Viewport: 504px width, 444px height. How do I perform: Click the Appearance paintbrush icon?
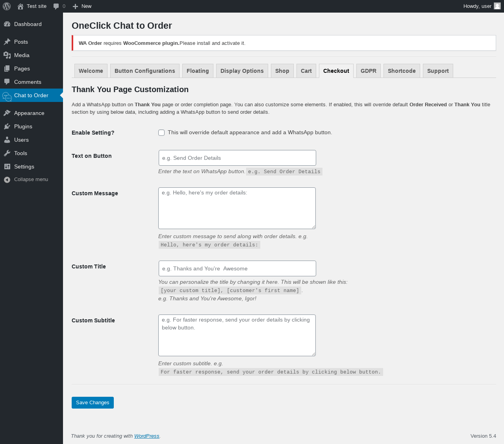point(7,113)
